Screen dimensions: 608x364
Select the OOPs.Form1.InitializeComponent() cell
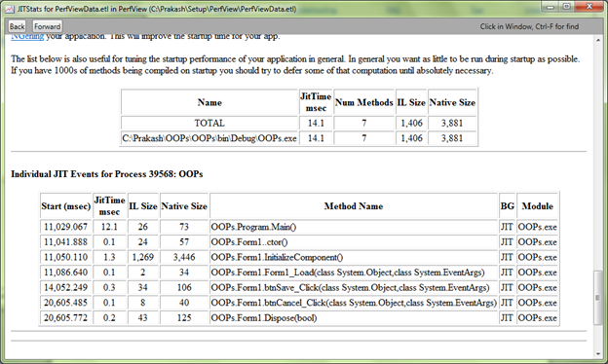(354, 257)
